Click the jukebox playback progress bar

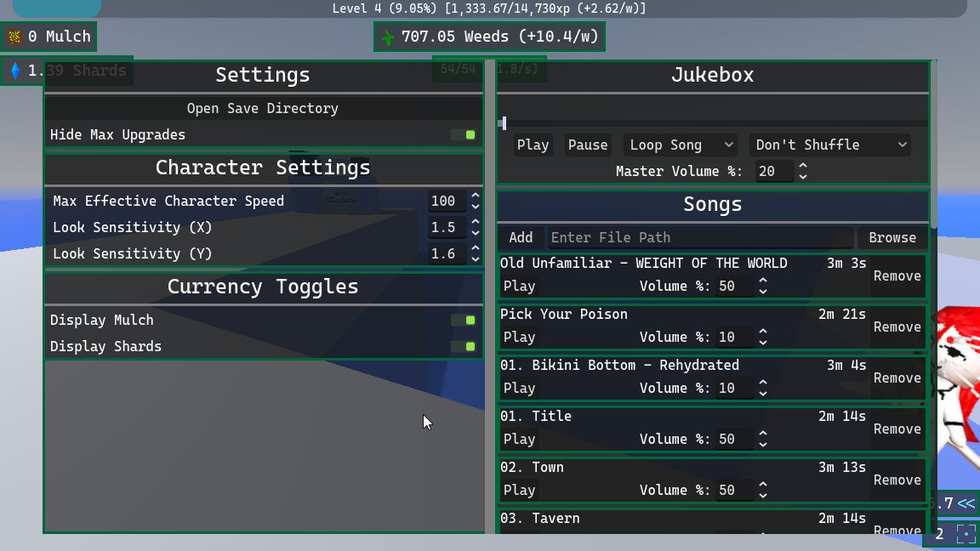[x=713, y=123]
